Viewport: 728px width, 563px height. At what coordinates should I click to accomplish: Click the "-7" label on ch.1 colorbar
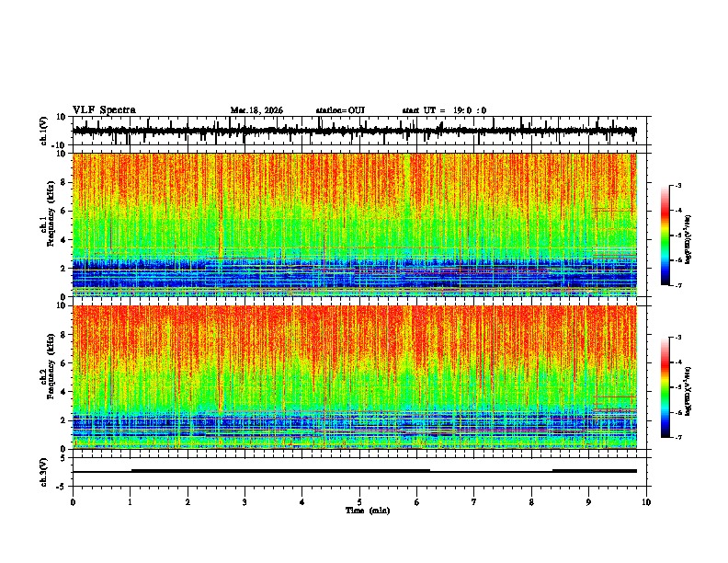click(678, 285)
